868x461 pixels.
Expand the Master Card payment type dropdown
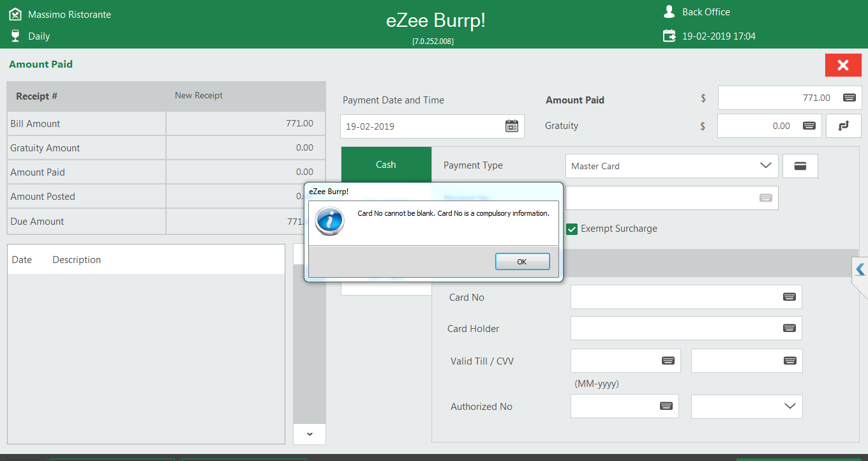tap(766, 166)
